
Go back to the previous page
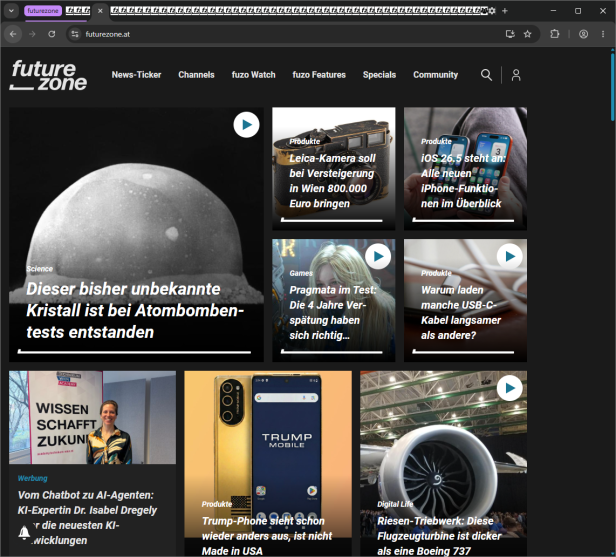click(13, 34)
